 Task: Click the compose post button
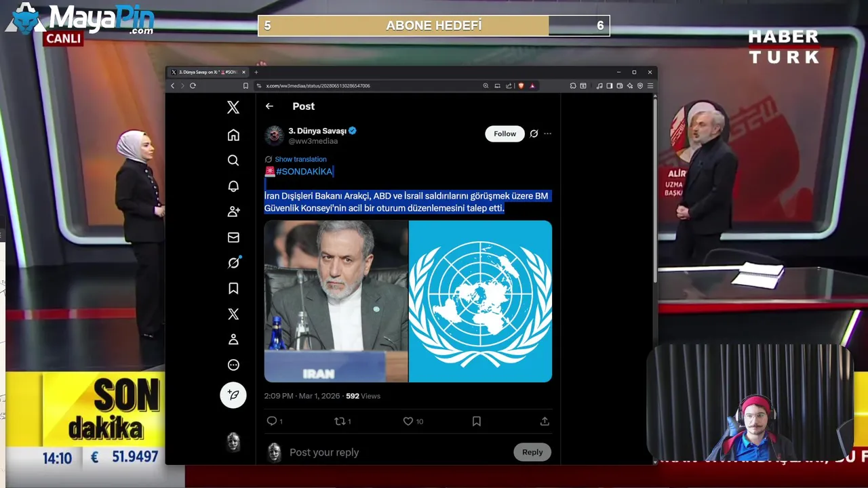pyautogui.click(x=233, y=395)
